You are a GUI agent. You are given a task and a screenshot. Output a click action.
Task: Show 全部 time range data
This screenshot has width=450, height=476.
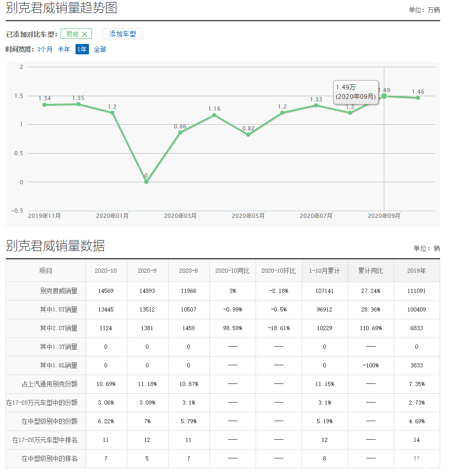[x=100, y=50]
